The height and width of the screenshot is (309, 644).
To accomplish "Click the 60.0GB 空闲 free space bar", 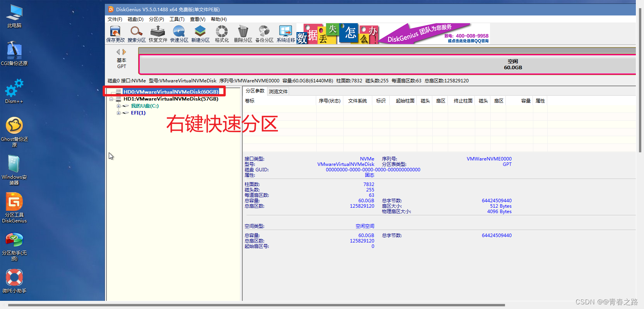I will [x=387, y=65].
